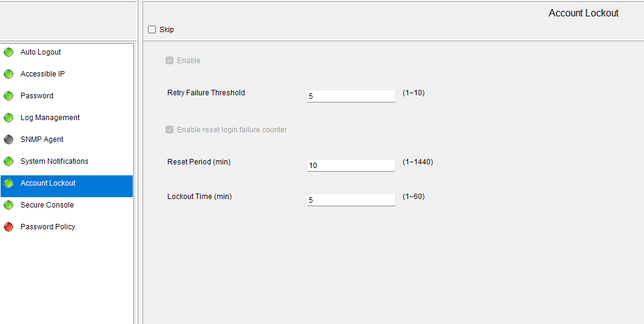Select the highlighted Account Lockout item
The width and height of the screenshot is (644, 324).
pos(48,183)
